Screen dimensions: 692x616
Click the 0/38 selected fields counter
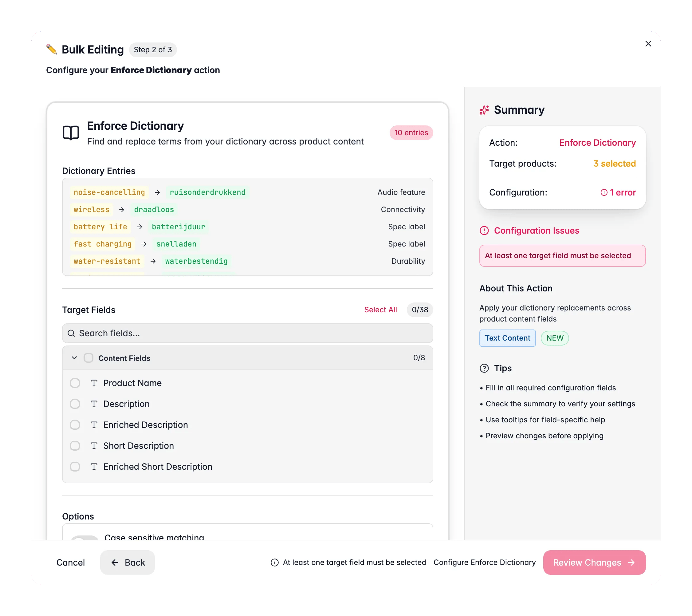tap(420, 310)
